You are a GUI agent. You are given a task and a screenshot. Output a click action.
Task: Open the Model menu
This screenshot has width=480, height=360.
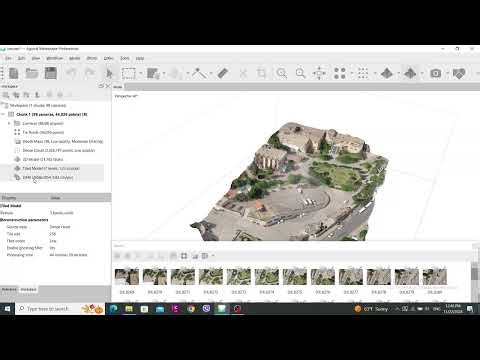(x=75, y=58)
